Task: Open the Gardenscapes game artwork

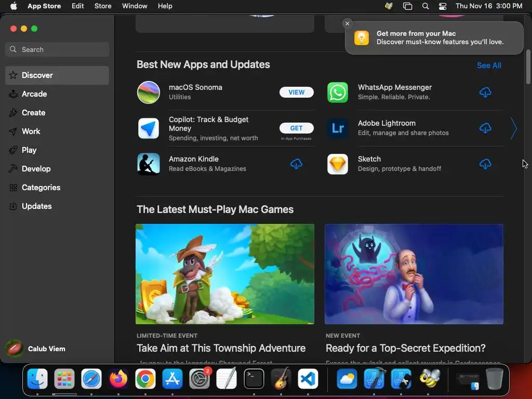Action: pos(414,274)
